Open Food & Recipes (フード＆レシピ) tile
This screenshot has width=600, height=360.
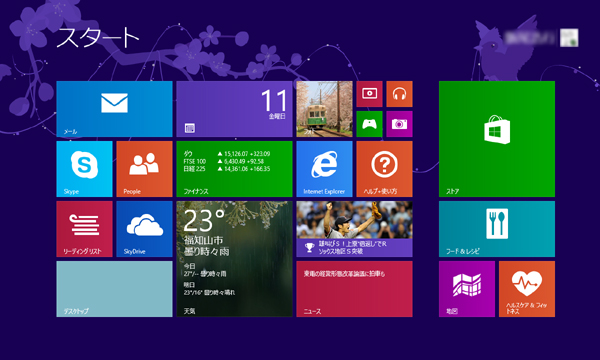point(497,229)
